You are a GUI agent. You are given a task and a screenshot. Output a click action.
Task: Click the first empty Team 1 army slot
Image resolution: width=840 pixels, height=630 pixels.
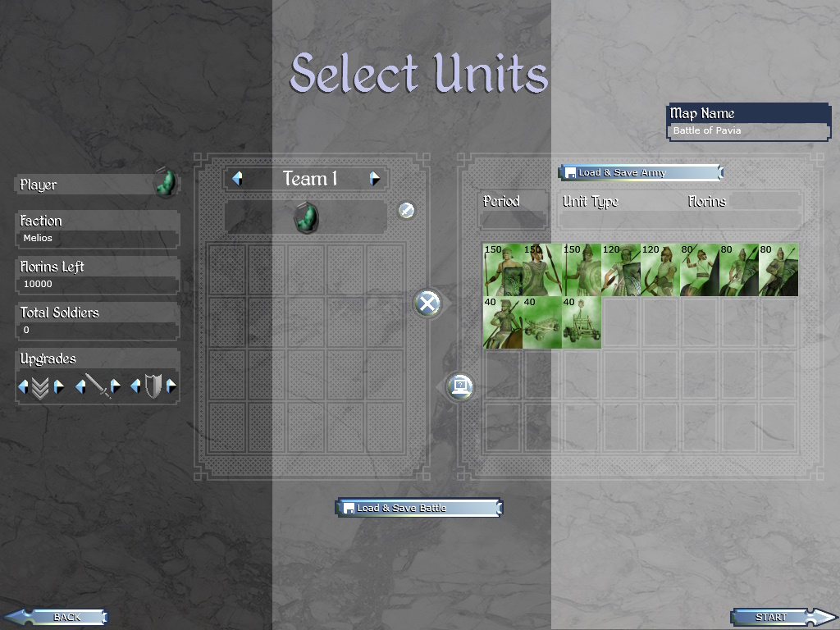click(227, 270)
